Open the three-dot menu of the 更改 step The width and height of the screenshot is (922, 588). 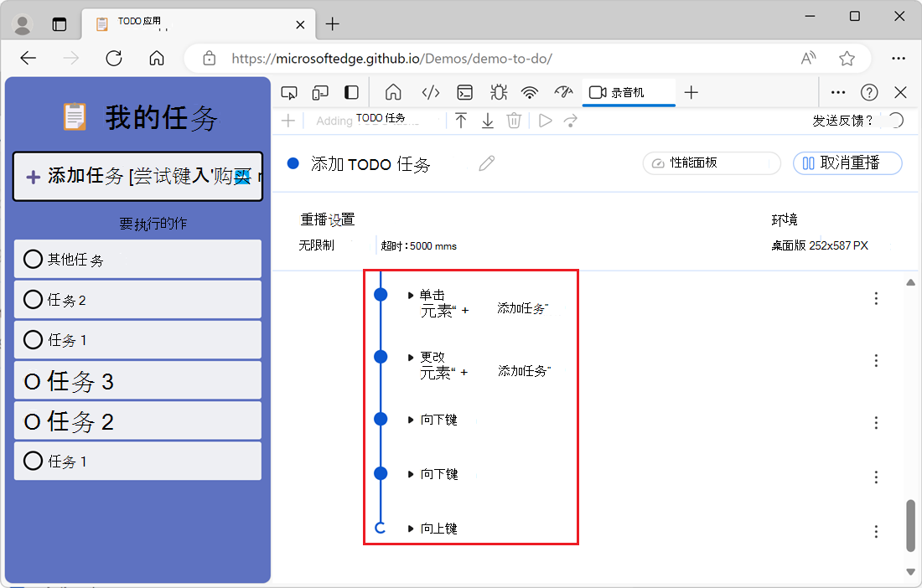(x=876, y=361)
